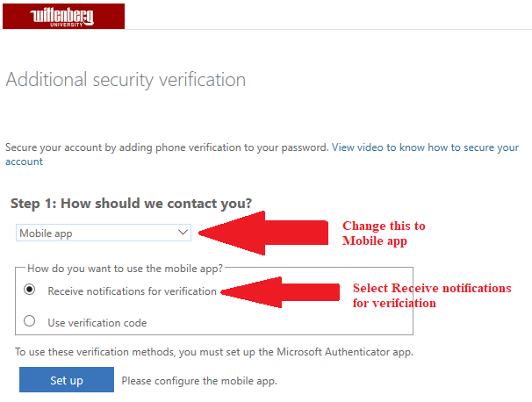Click the blue Set up button

[x=67, y=379]
